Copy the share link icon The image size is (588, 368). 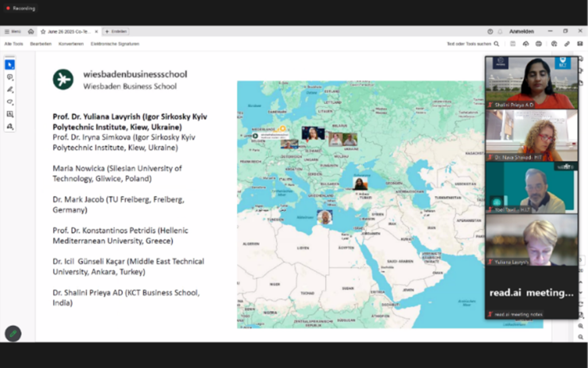pos(567,44)
